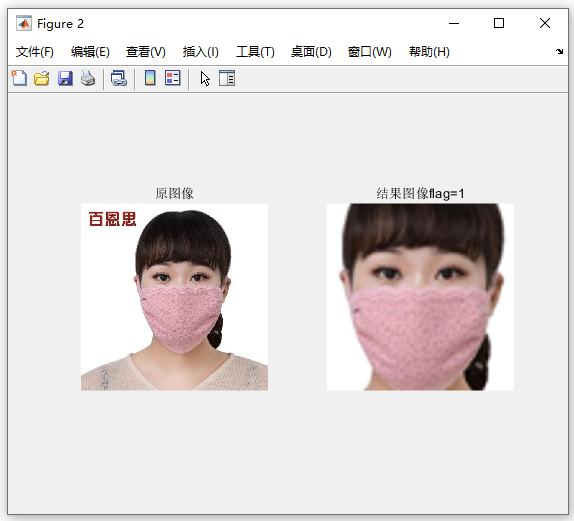Toggle the Edit Plot arrow tool
The width and height of the screenshot is (574, 521).
tap(205, 78)
